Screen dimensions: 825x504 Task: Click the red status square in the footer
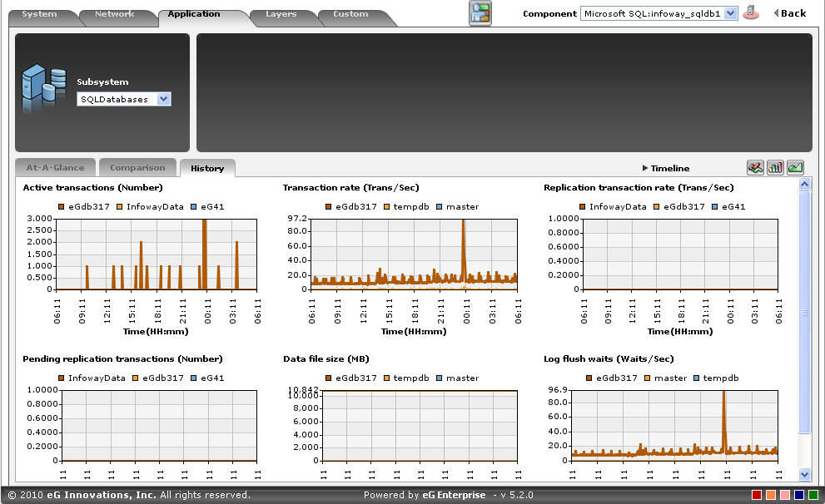(757, 495)
